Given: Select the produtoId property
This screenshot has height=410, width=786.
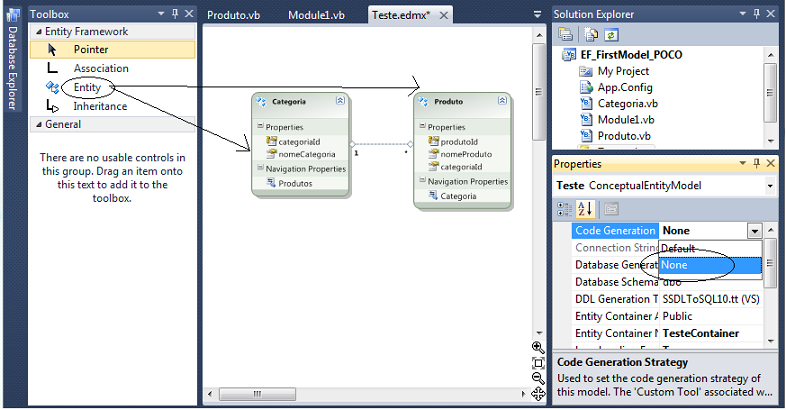Looking at the screenshot, I should click(459, 142).
